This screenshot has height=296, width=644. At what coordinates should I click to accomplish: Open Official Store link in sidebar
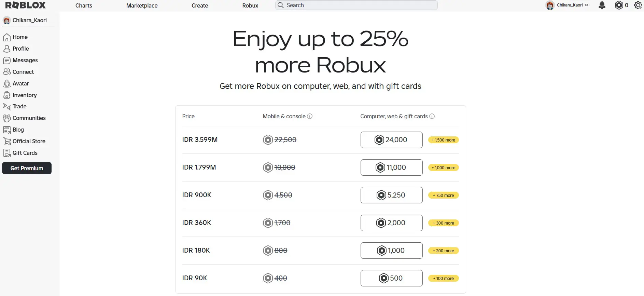29,141
